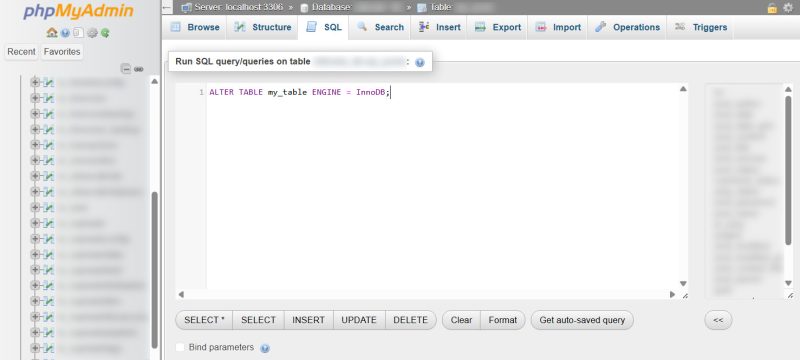Screen dimensions: 800x360
Task: Click the SELECT * button
Action: click(x=204, y=320)
